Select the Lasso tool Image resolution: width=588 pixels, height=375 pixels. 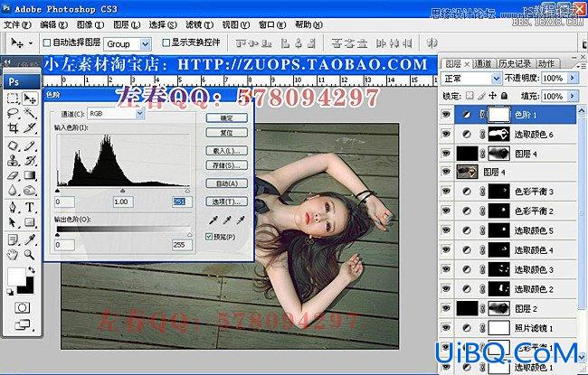pyautogui.click(x=14, y=113)
